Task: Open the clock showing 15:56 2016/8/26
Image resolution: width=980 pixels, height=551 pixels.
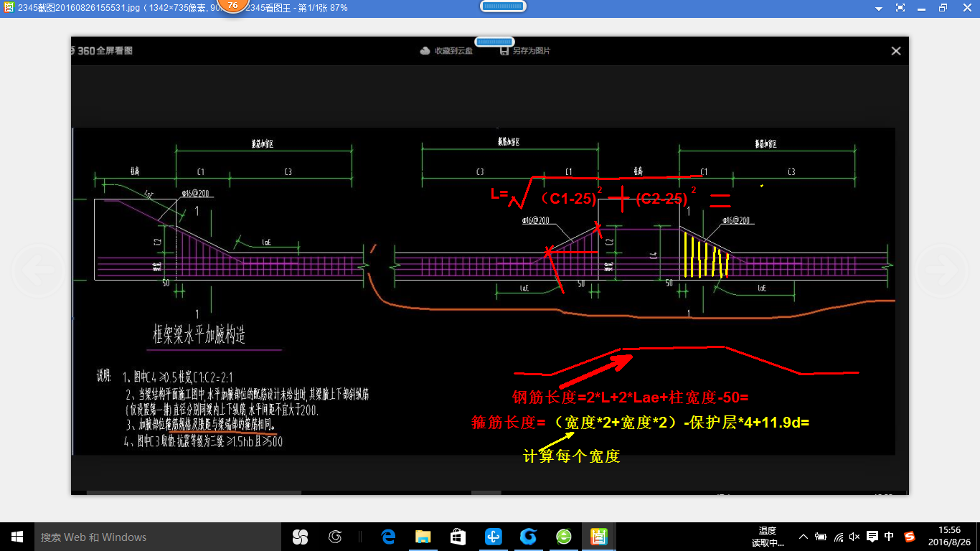Action: (x=948, y=537)
